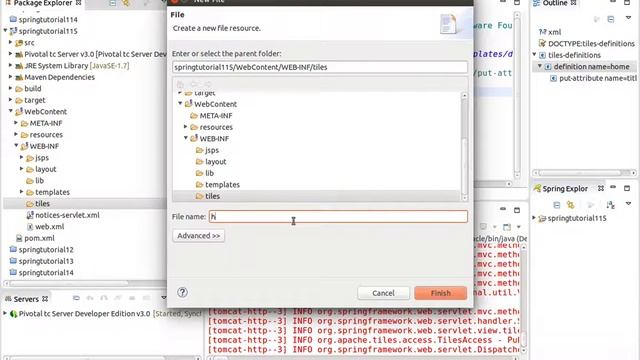640x360 pixels.
Task: Select META-INF folder in dialog tree
Action: 216,116
